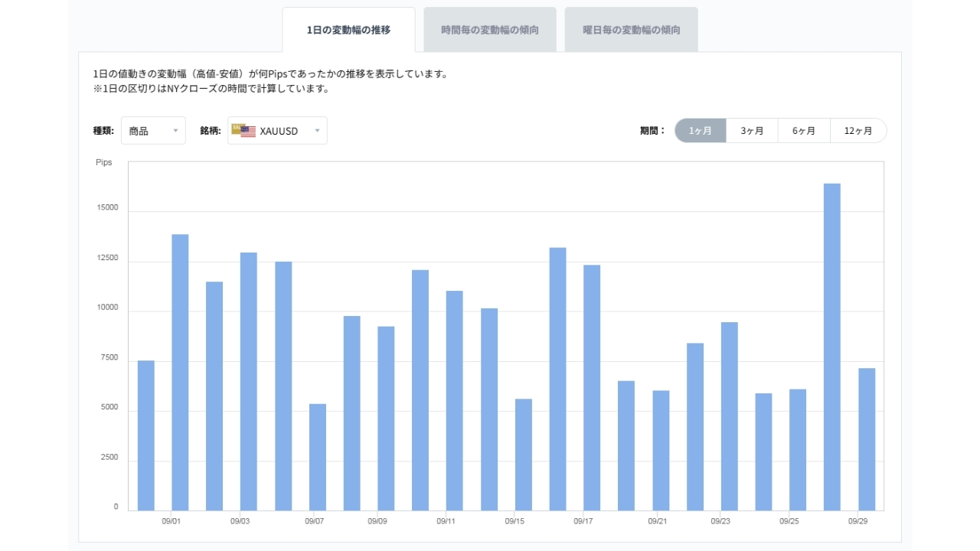Click the short bar above 09/15

pyautogui.click(x=524, y=455)
